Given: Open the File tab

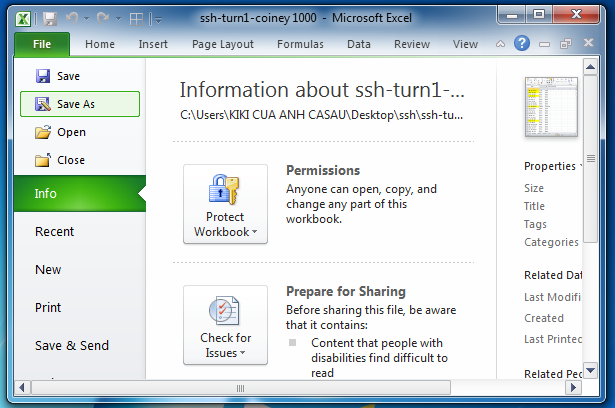Looking at the screenshot, I should click(x=42, y=44).
